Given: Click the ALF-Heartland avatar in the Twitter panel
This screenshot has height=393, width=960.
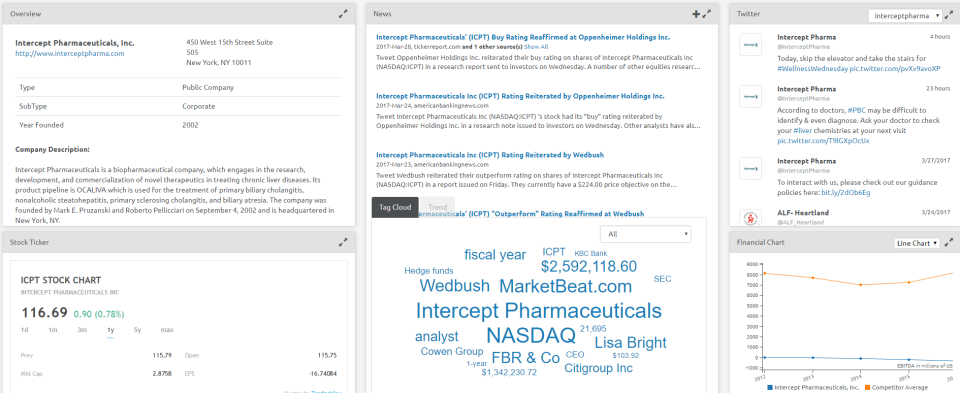Looking at the screenshot, I should tap(750, 217).
